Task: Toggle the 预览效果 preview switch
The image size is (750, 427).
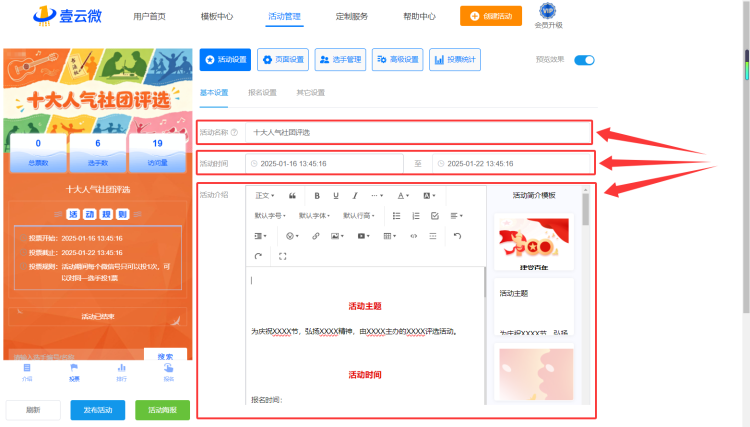Action: (x=584, y=60)
